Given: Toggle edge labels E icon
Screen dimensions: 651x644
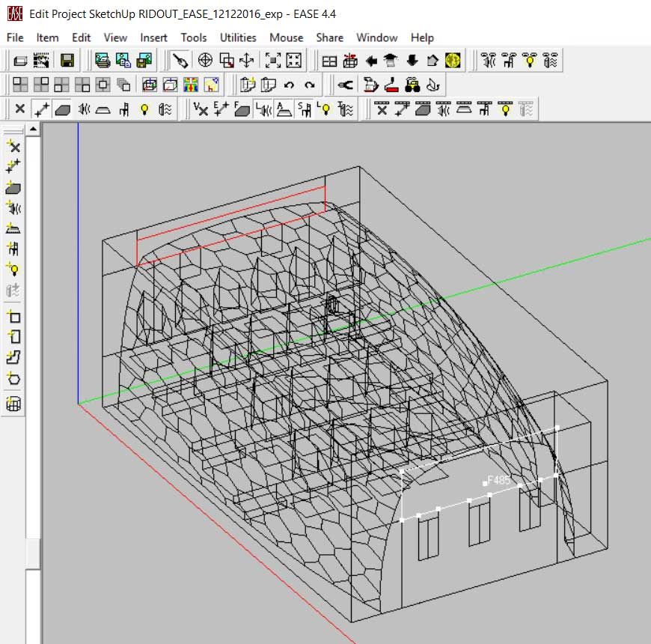Looking at the screenshot, I should [x=221, y=109].
